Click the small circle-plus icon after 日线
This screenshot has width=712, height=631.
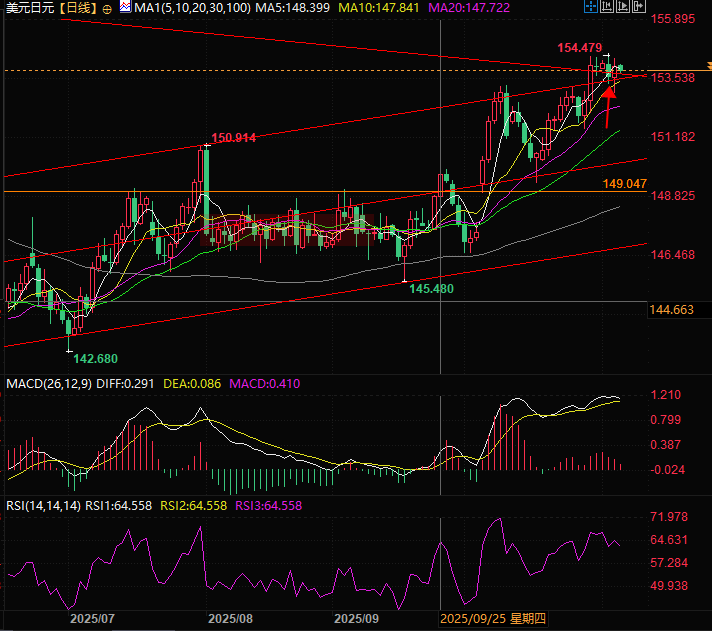107,8
